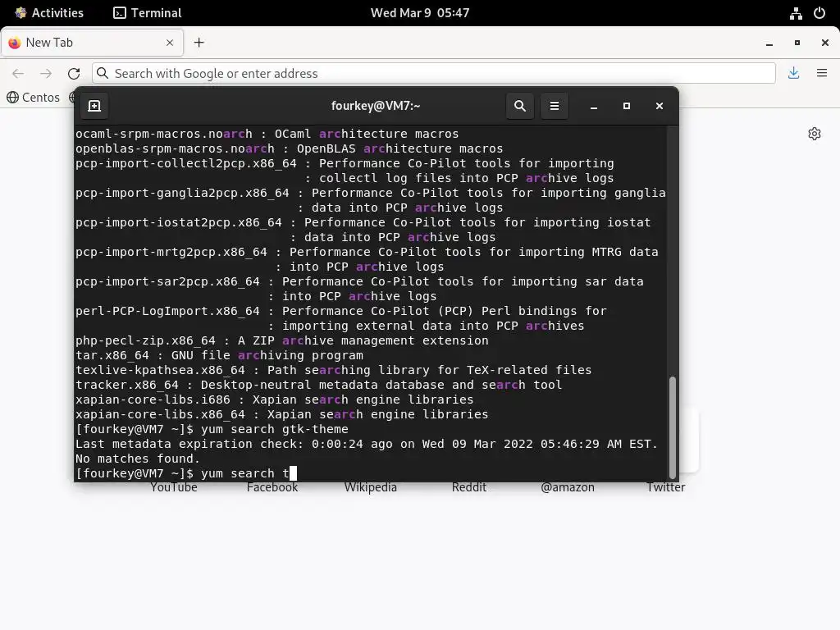Viewport: 840px width, 630px height.
Task: Click 'ocaml-srpm-macros.noarch' in terminal output
Action: (164, 134)
